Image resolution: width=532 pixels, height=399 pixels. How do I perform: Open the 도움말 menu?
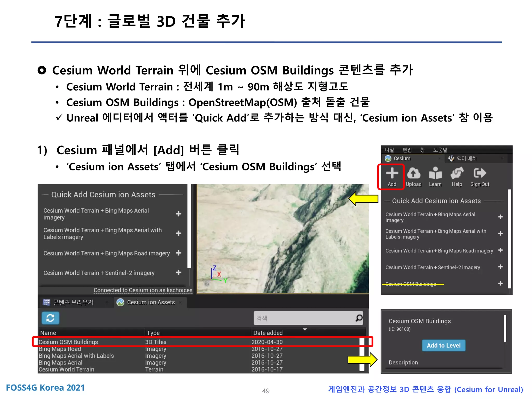point(440,150)
